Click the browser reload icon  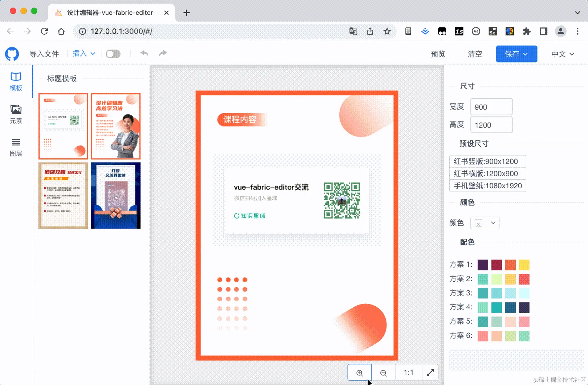click(x=44, y=31)
